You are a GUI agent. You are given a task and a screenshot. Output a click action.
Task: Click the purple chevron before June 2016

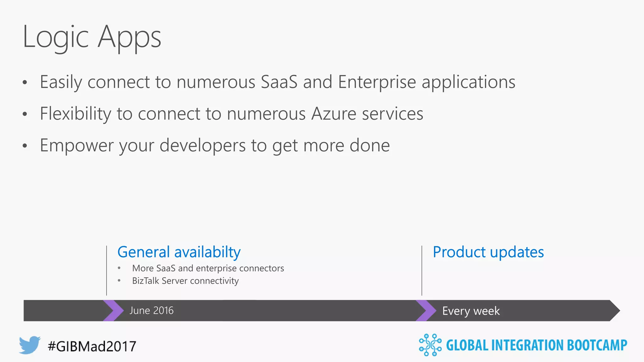click(113, 310)
